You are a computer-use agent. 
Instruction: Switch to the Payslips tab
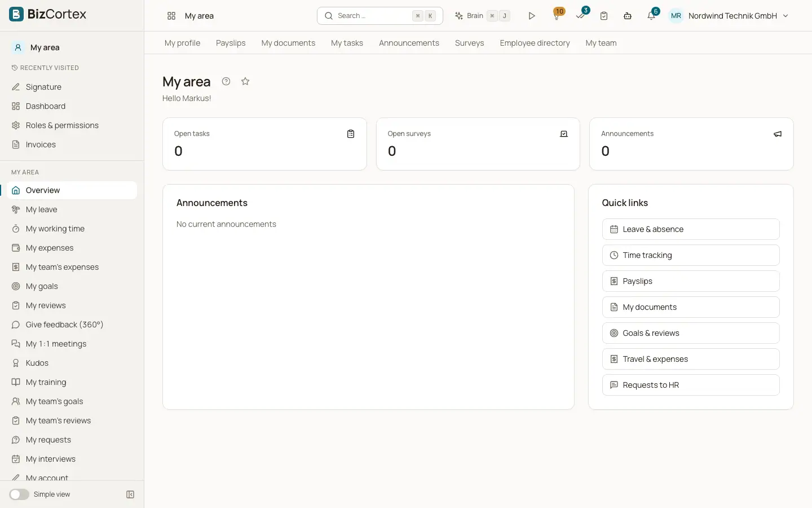(x=231, y=43)
